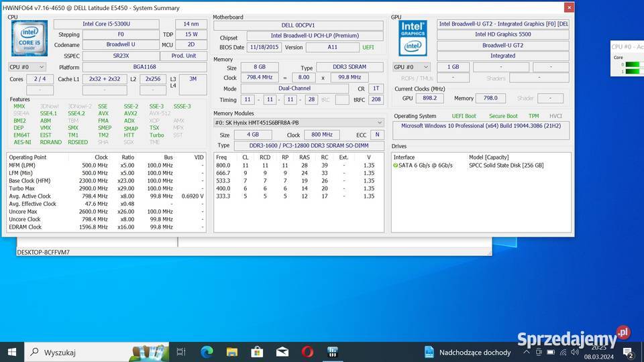Expand memory module SK Hynix HMT451S6BFR8A-PB dropdown
This screenshot has height=362, width=644.
coord(299,122)
